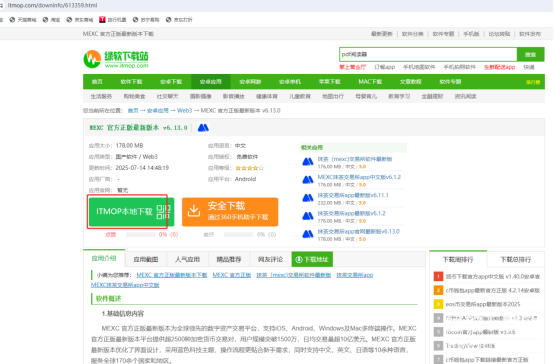Switch to the 精品推荐 tab

tap(229, 259)
